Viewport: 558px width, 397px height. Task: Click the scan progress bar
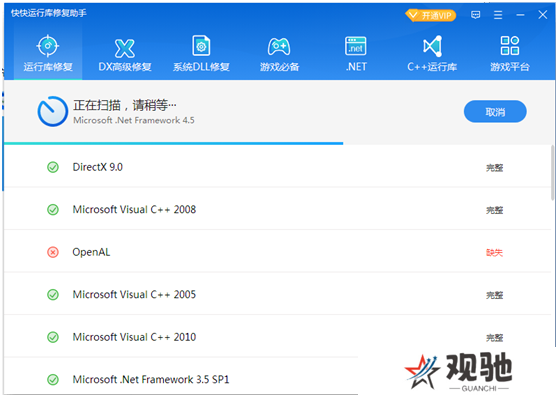tap(173, 143)
